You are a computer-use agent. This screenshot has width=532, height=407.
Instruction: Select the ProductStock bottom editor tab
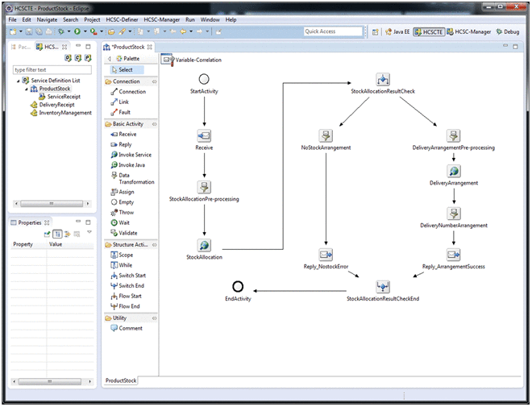[x=121, y=380]
